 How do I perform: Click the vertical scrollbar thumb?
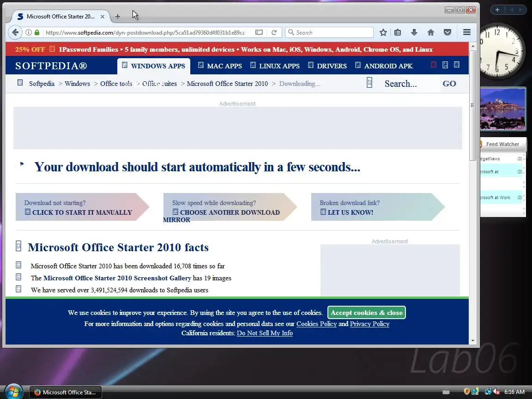coord(472,105)
